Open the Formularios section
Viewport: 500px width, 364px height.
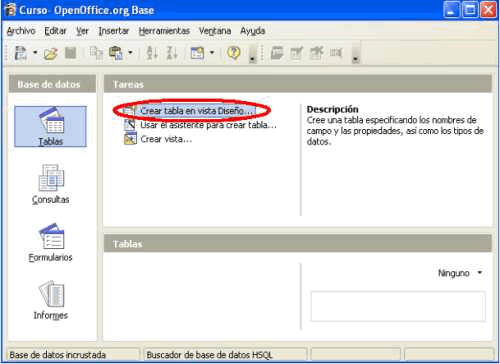click(x=51, y=242)
